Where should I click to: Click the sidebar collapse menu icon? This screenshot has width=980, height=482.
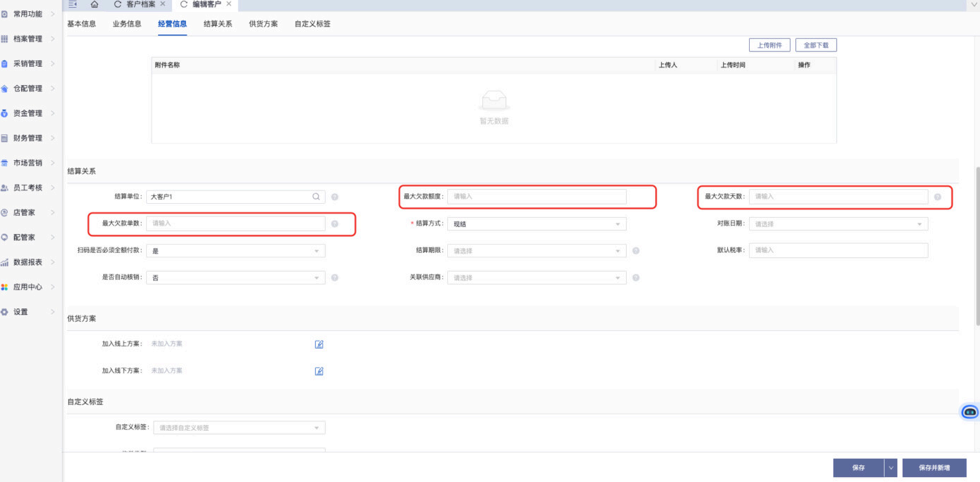point(72,5)
